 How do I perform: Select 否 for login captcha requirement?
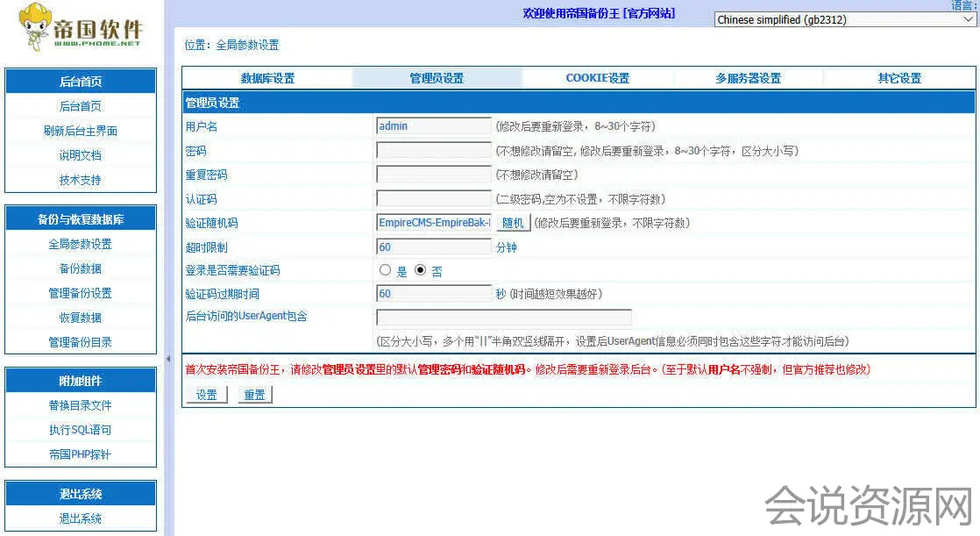pyautogui.click(x=420, y=270)
